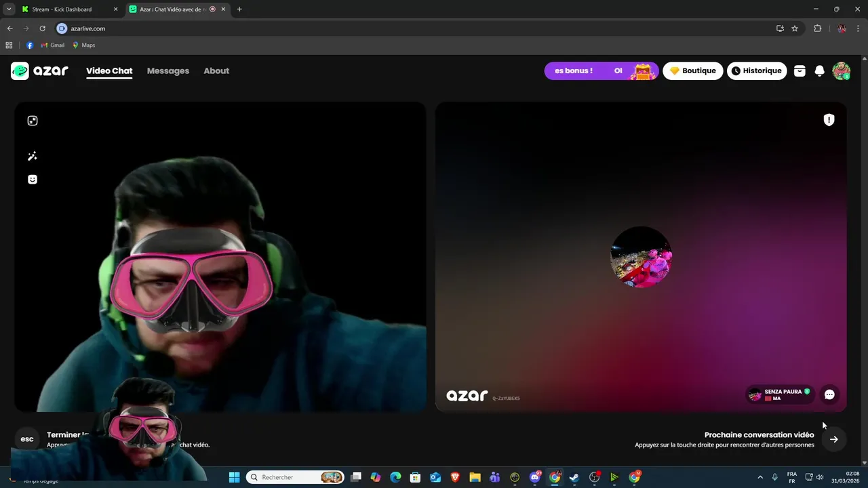Screen dimensions: 868x488
Task: Open Brave browser from taskbar
Action: coord(455,477)
